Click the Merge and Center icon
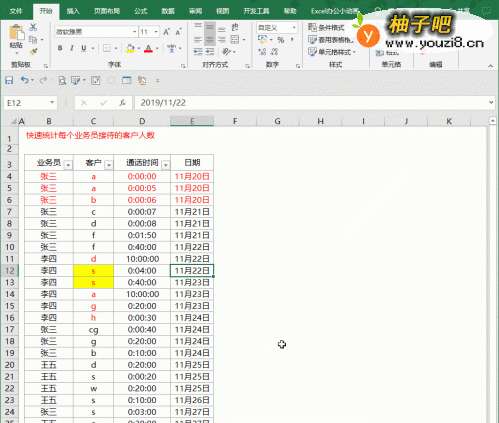This screenshot has width=499, height=423. point(235,40)
